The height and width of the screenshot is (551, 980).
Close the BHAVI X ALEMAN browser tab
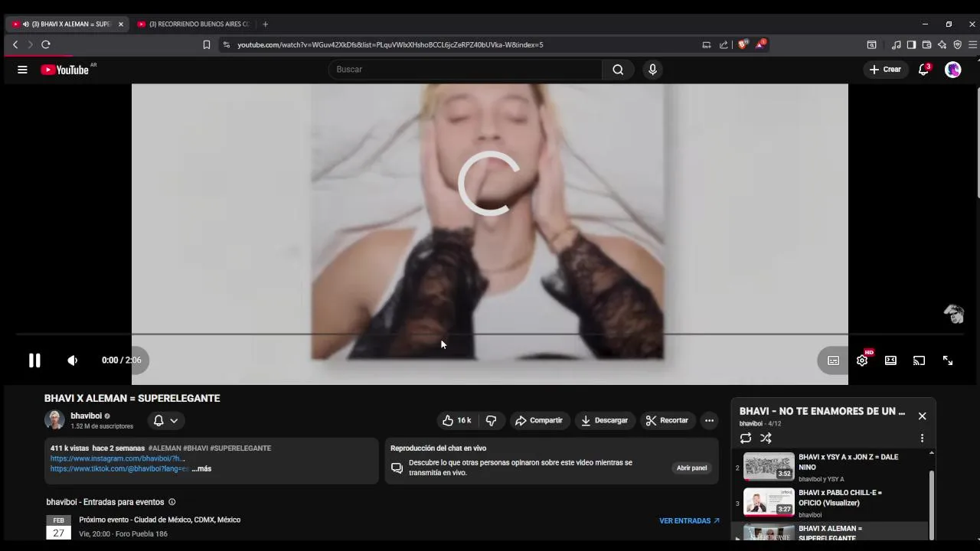[x=120, y=24]
